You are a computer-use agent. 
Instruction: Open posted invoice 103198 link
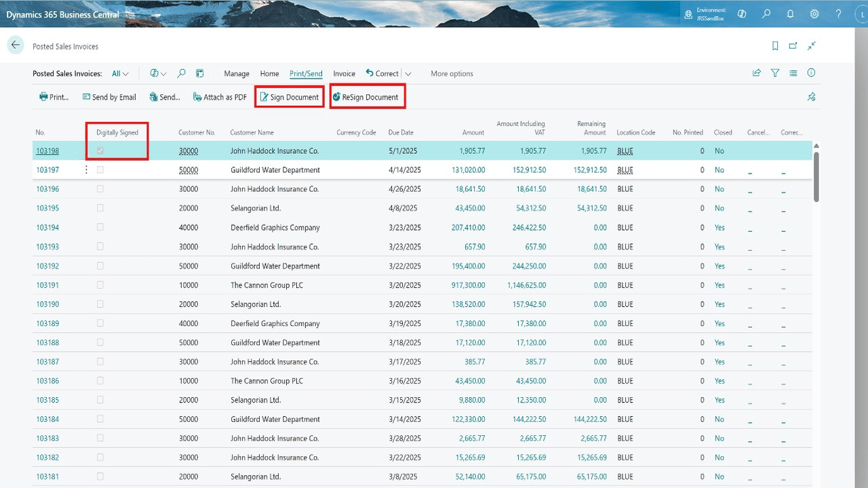point(47,150)
